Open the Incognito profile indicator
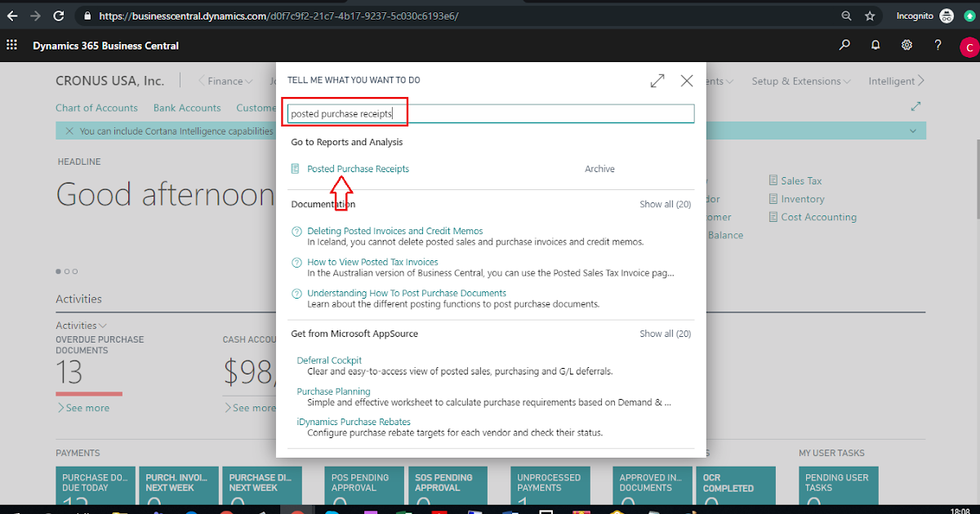This screenshot has height=514, width=980. (924, 16)
